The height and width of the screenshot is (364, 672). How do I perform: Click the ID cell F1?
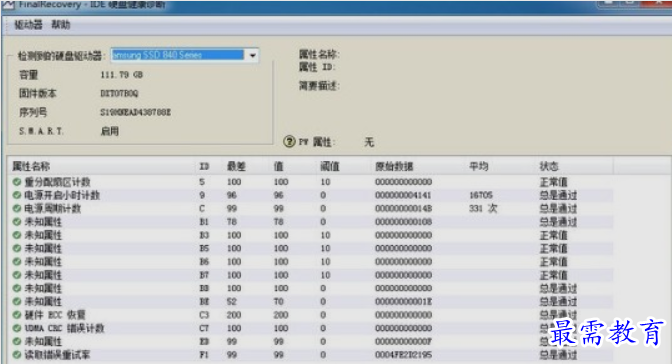click(204, 355)
